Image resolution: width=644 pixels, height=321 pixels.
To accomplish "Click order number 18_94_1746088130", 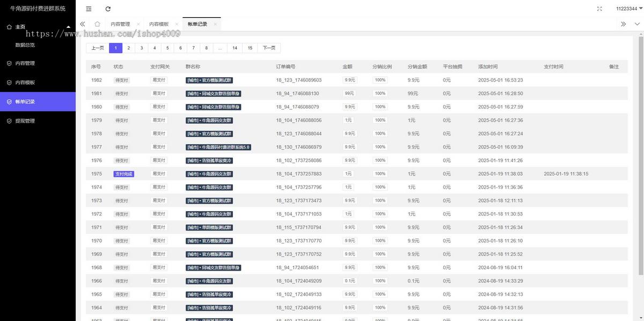I will (x=297, y=94).
